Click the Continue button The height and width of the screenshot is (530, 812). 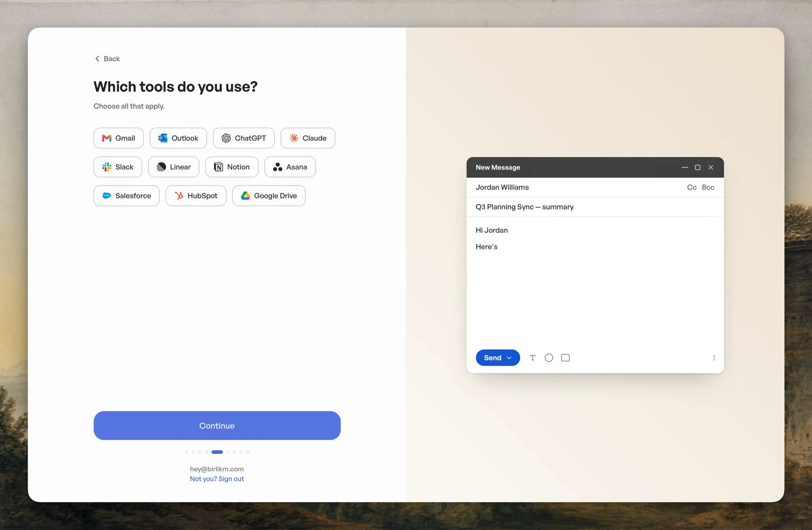[x=217, y=425]
